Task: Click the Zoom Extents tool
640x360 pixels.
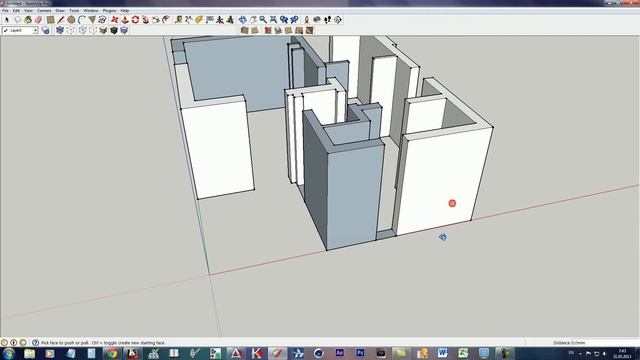Action: (x=273, y=20)
